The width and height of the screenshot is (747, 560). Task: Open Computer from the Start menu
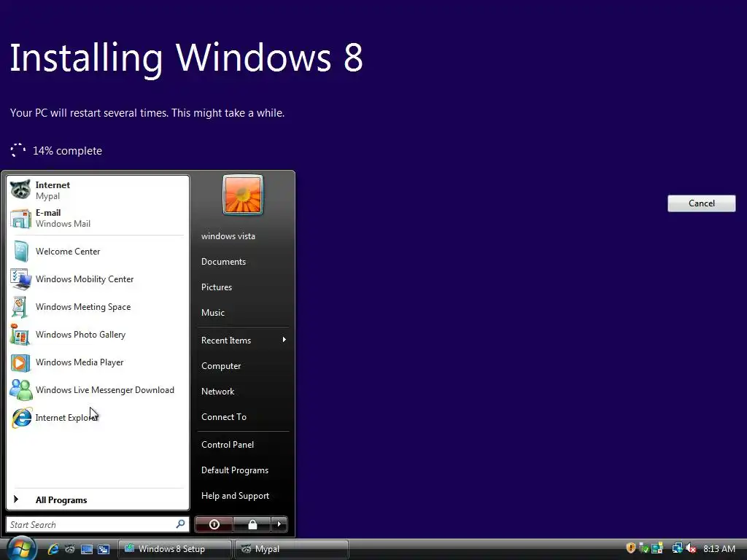tap(243, 366)
